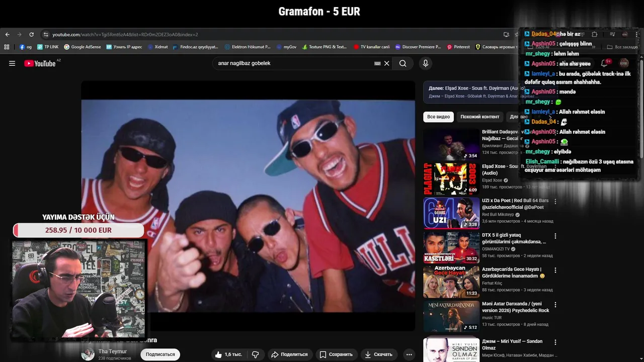Open the YouTube notifications bell
Viewport: 644px width, 362px height.
pyautogui.click(x=604, y=63)
